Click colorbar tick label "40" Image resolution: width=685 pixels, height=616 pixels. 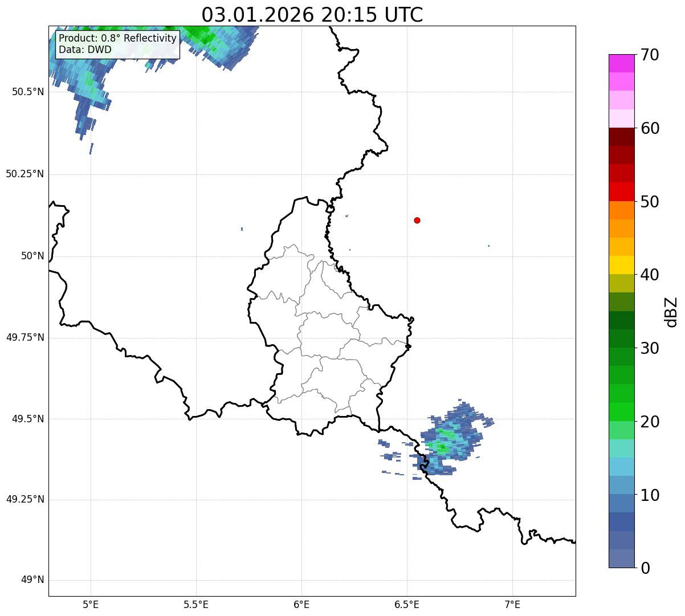(650, 275)
